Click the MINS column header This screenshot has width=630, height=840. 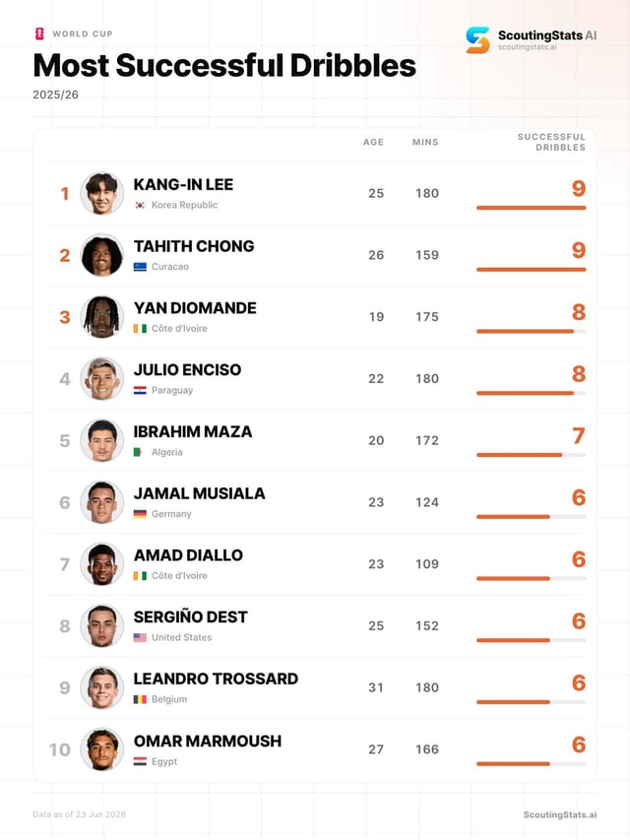tap(425, 142)
